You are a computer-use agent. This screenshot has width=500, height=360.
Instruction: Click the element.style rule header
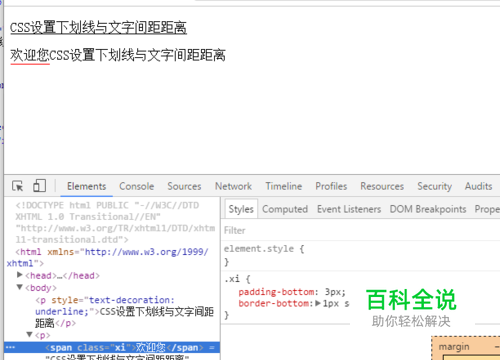264,249
